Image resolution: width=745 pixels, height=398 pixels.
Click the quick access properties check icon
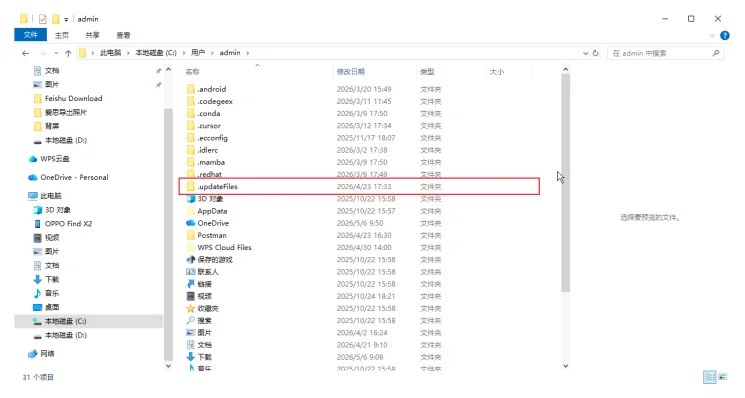43,19
